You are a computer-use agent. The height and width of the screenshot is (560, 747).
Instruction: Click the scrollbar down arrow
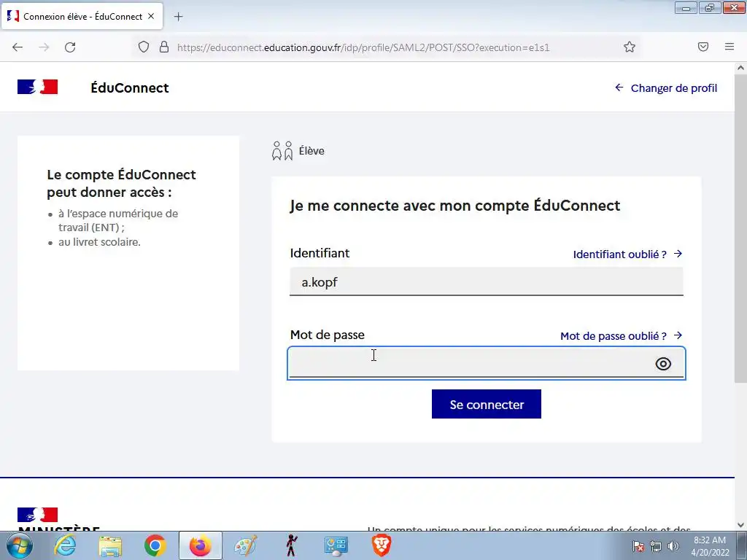(740, 525)
